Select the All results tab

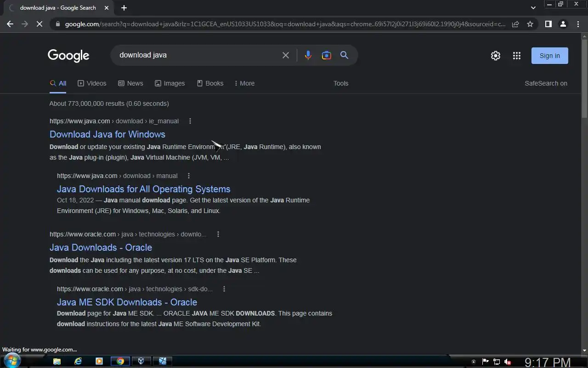[x=58, y=83]
